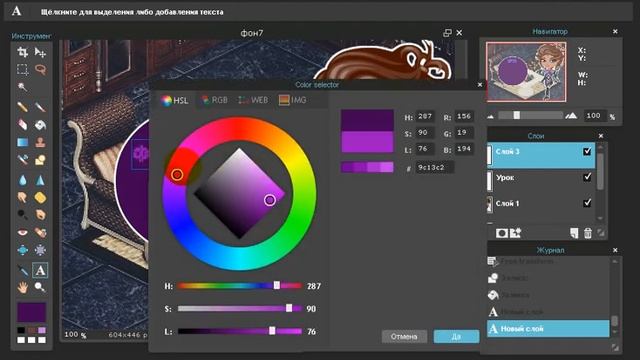
Task: Click the hex color field 9c13c2
Action: coord(435,167)
